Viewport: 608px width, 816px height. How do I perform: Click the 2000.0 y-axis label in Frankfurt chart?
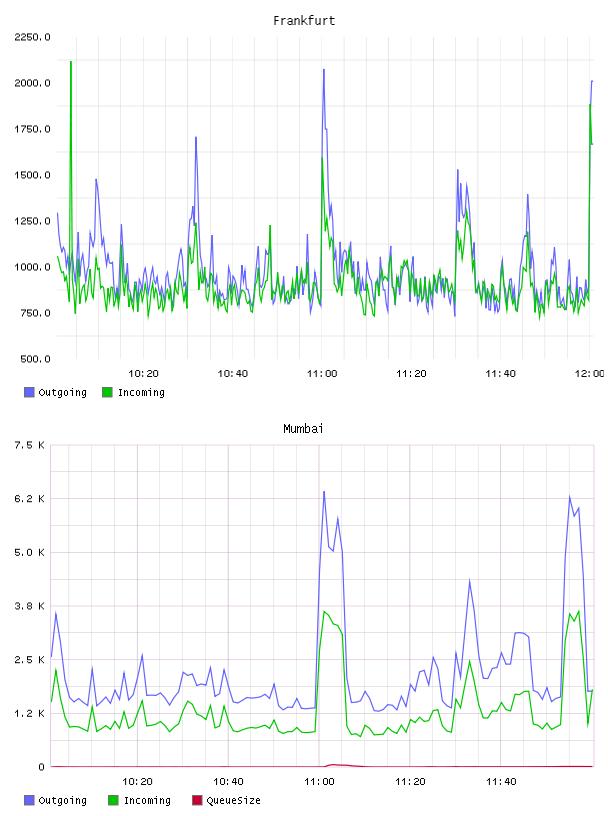point(32,83)
